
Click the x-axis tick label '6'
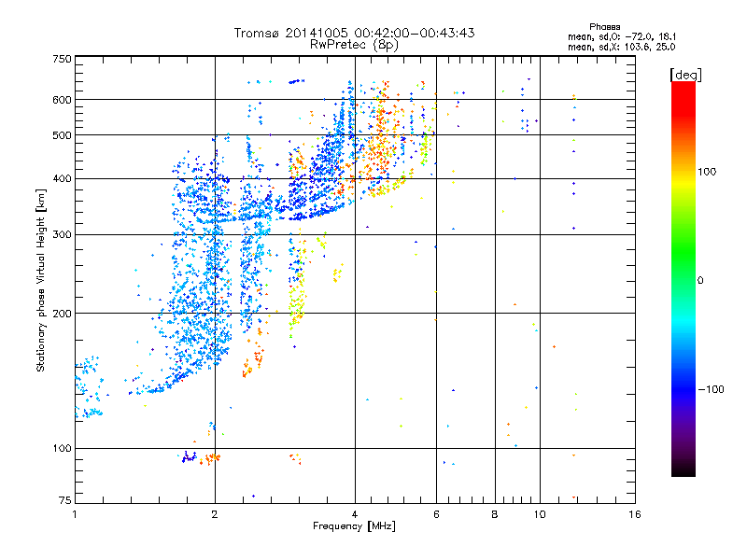pyautogui.click(x=436, y=514)
